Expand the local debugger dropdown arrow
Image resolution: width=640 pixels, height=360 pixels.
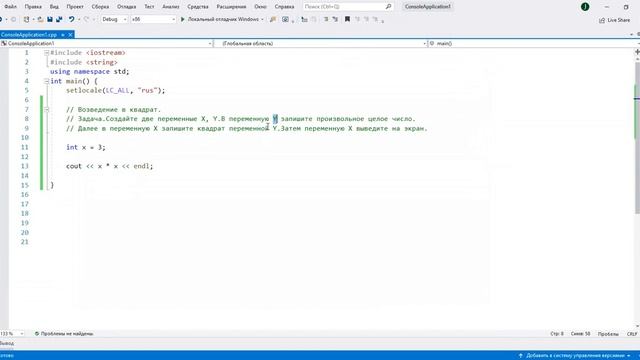click(262, 19)
